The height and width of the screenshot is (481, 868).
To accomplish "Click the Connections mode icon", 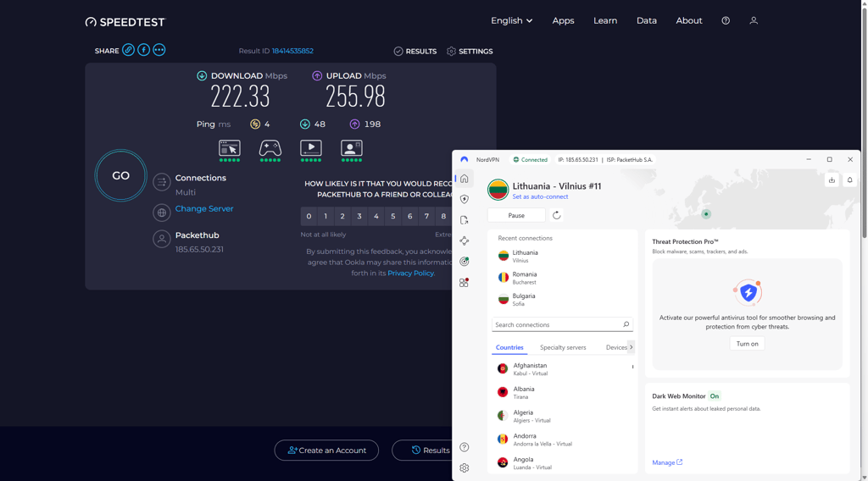I will [x=162, y=182].
